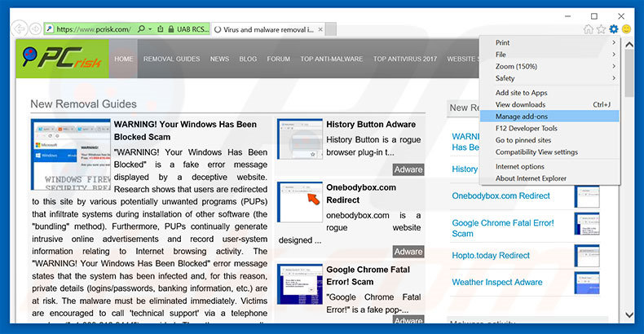The height and width of the screenshot is (334, 644).
Task: Click the smiley feedback icon
Action: [x=626, y=29]
